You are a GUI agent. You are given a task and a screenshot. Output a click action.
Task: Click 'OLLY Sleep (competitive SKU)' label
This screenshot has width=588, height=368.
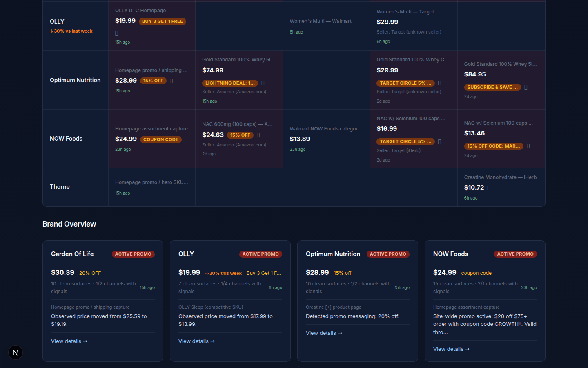click(x=211, y=307)
